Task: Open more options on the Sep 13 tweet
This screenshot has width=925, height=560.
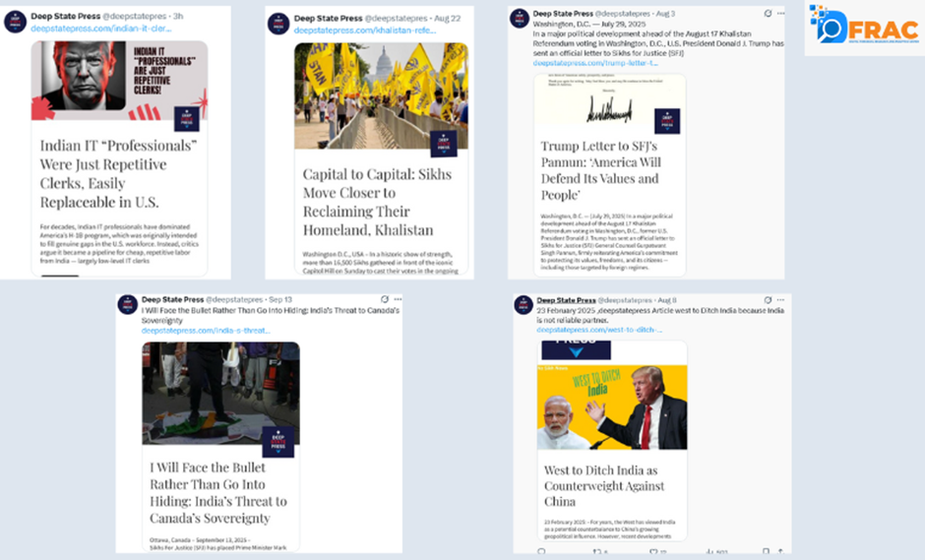Action: coord(399,299)
